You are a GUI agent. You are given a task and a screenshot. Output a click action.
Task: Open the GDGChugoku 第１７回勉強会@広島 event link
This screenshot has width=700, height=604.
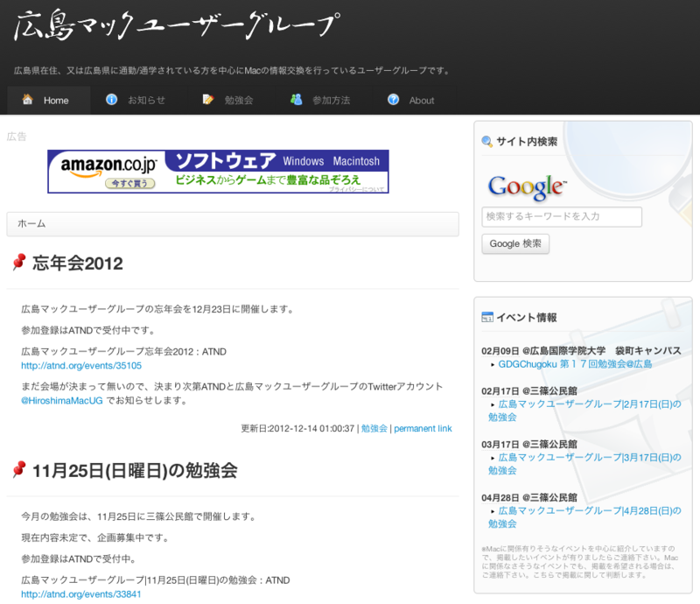click(x=577, y=366)
